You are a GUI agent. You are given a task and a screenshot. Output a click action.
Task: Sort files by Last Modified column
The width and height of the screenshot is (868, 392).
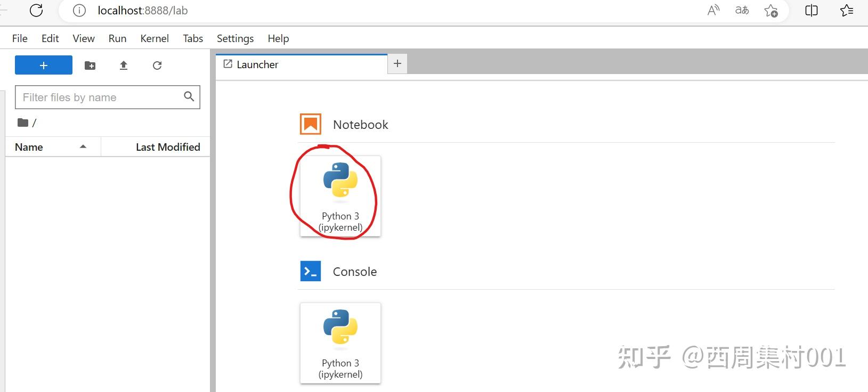pyautogui.click(x=156, y=147)
